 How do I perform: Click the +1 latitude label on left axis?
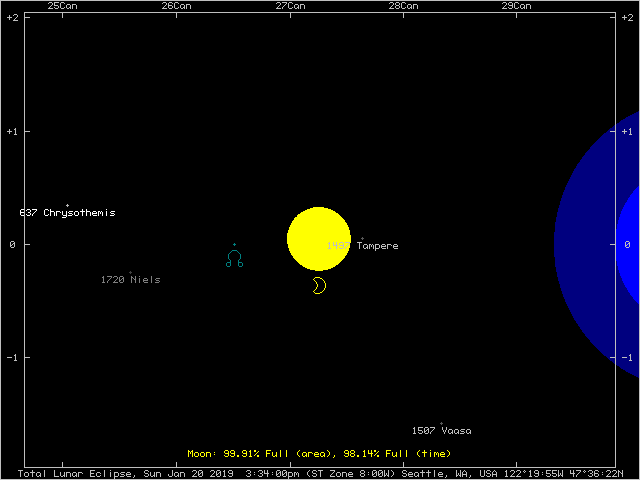(x=12, y=131)
